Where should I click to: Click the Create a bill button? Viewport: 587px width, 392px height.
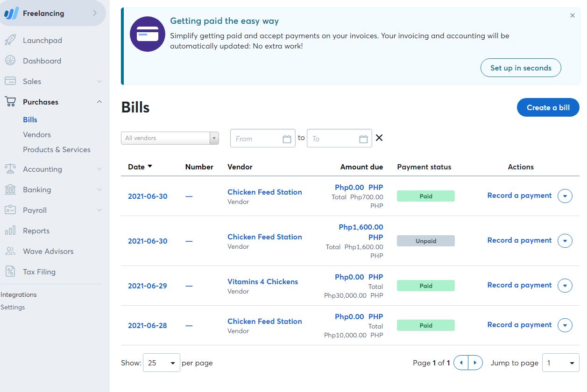548,107
